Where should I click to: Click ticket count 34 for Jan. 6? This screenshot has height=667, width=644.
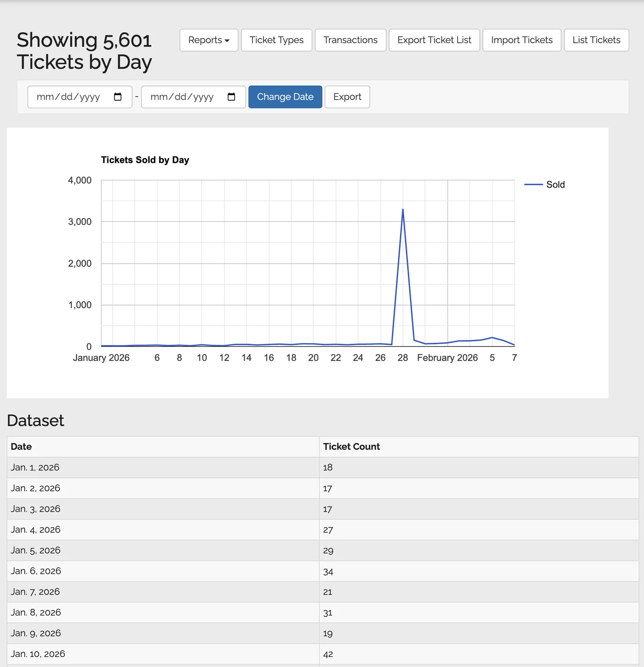point(479,571)
